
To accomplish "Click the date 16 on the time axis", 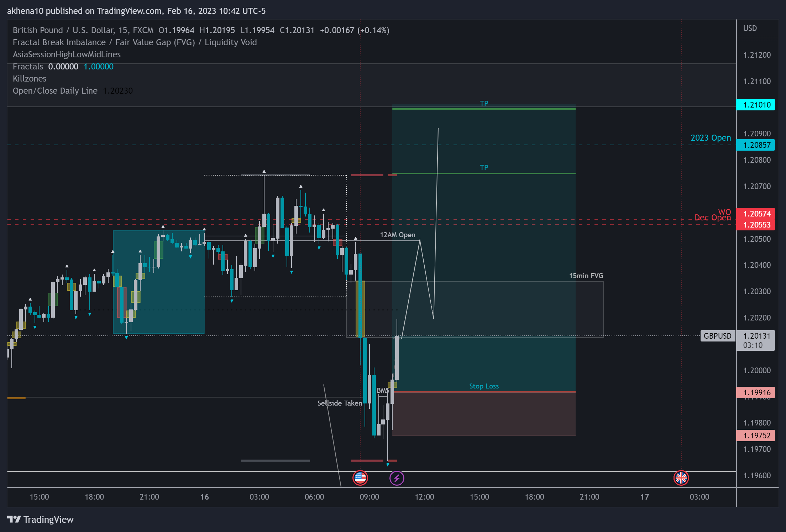I will point(204,497).
